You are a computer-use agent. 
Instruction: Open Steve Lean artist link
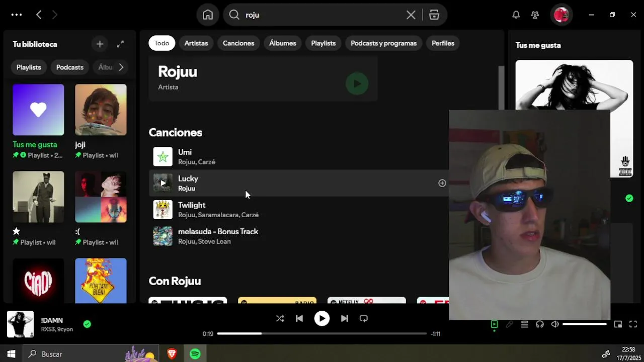tap(214, 241)
